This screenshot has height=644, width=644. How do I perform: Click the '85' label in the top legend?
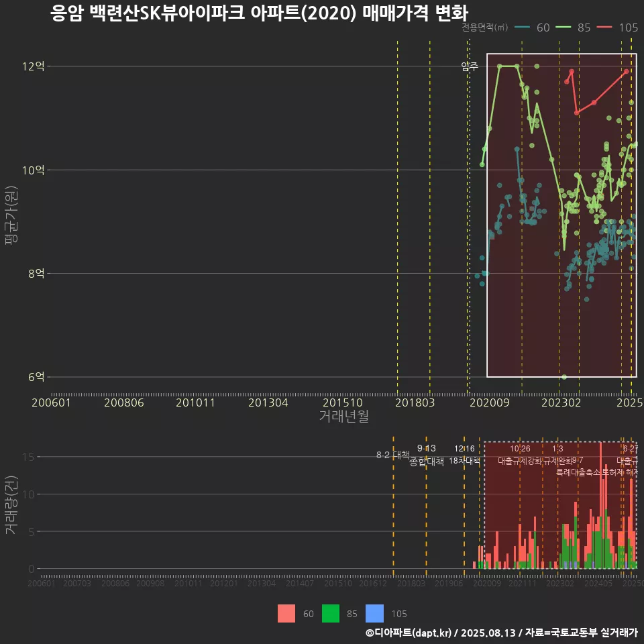pyautogui.click(x=584, y=28)
